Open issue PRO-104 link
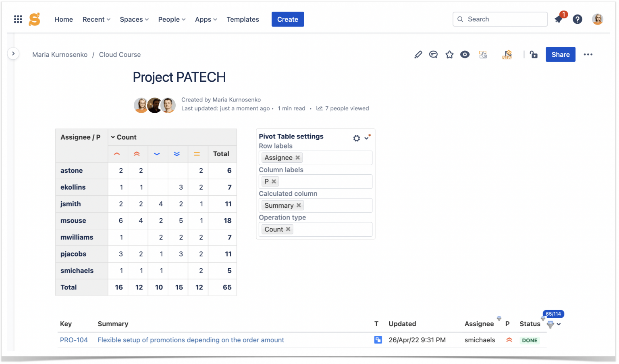 [74, 340]
